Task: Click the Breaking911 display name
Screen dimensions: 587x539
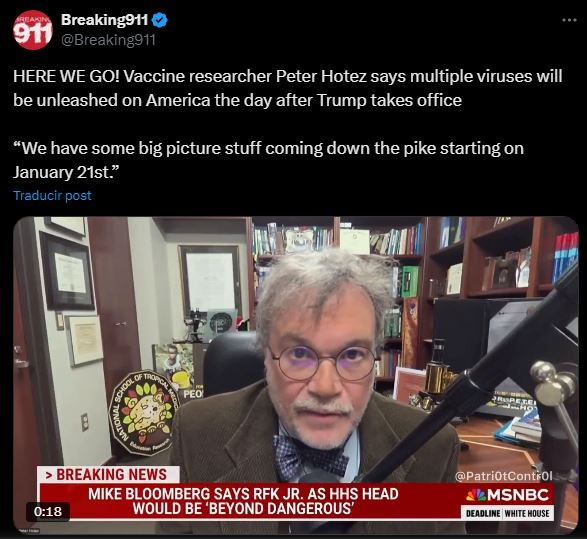Action: [x=104, y=20]
